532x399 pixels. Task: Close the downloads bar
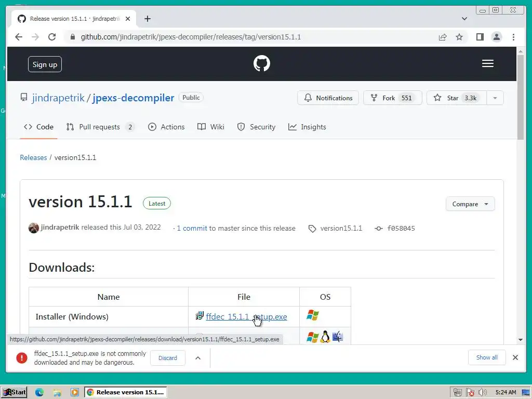pos(515,357)
